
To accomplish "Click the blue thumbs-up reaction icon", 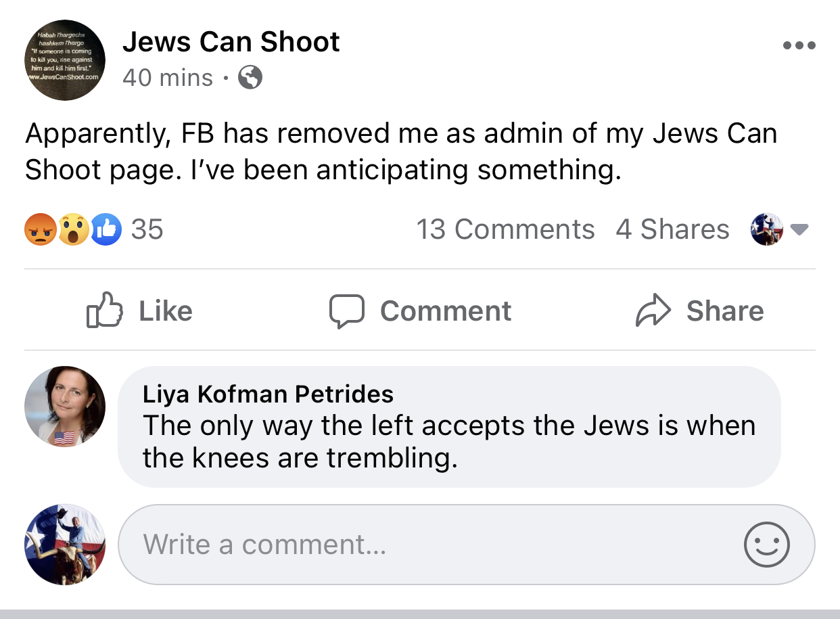I will [x=106, y=230].
